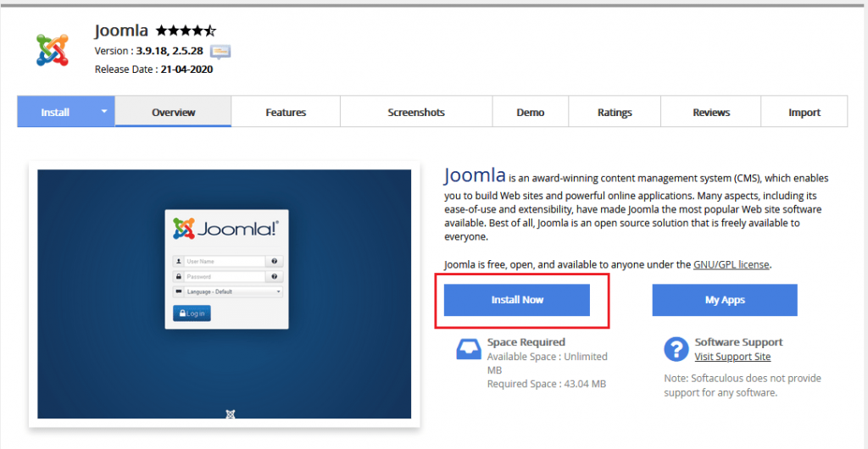Click the Software Support heading

click(738, 342)
